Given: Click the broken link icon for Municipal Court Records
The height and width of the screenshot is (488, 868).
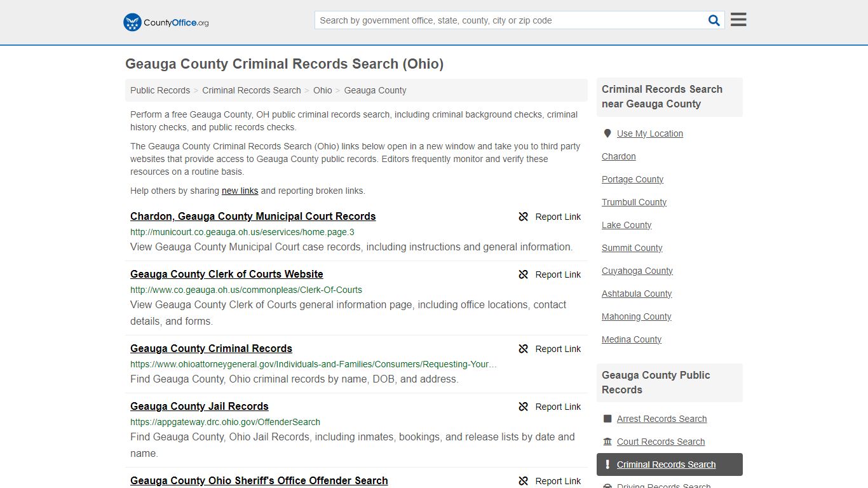Looking at the screenshot, I should click(x=524, y=217).
